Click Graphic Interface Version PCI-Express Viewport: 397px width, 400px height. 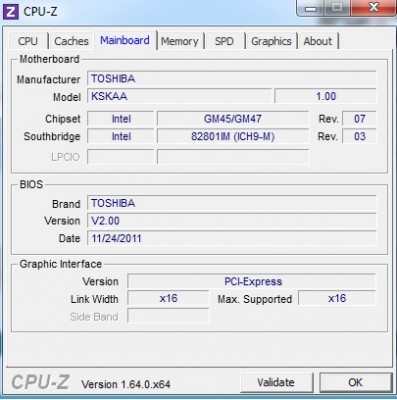[x=252, y=282]
